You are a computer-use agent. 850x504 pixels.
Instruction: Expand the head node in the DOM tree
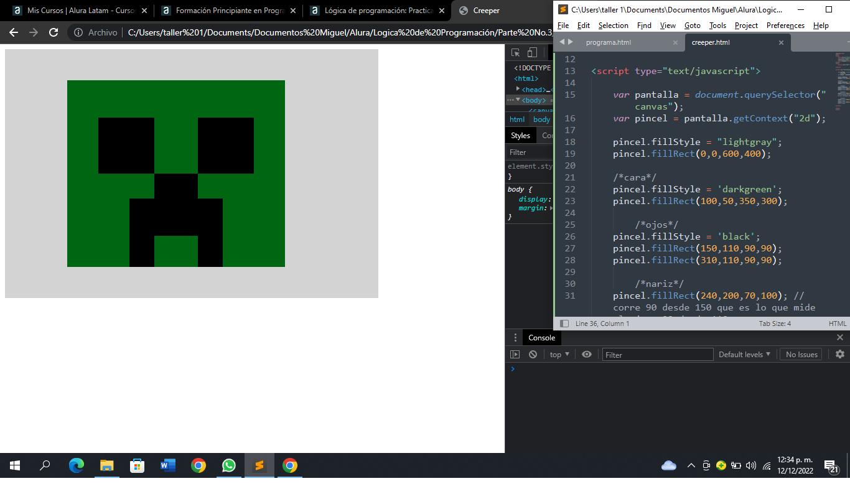[x=518, y=89]
